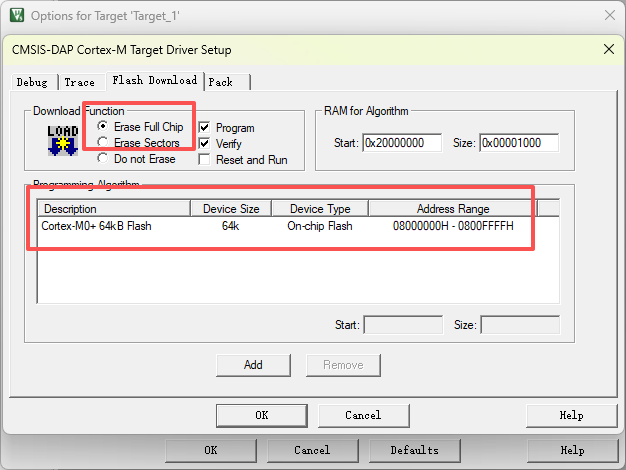The width and height of the screenshot is (626, 470).
Task: Toggle the Program checkbox
Action: [205, 128]
